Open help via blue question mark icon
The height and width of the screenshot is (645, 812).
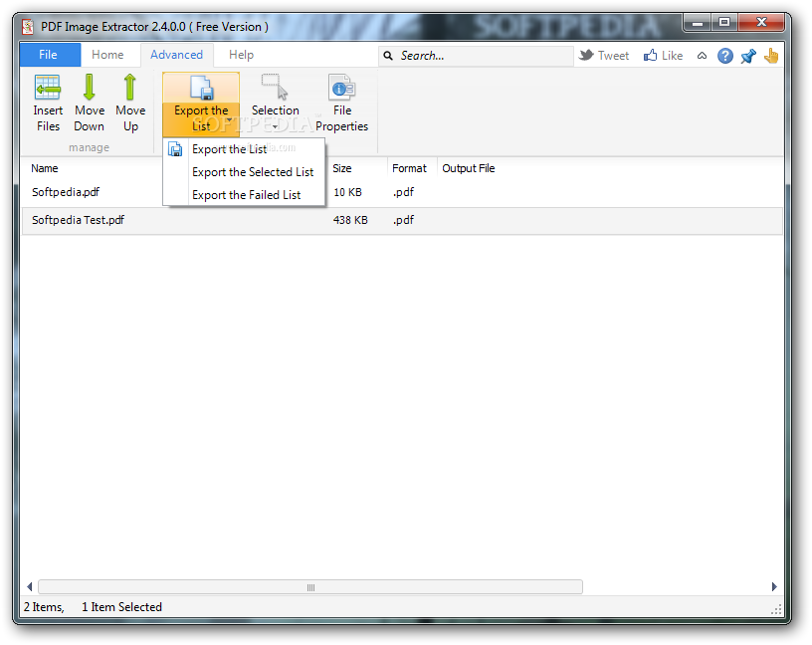coord(725,56)
